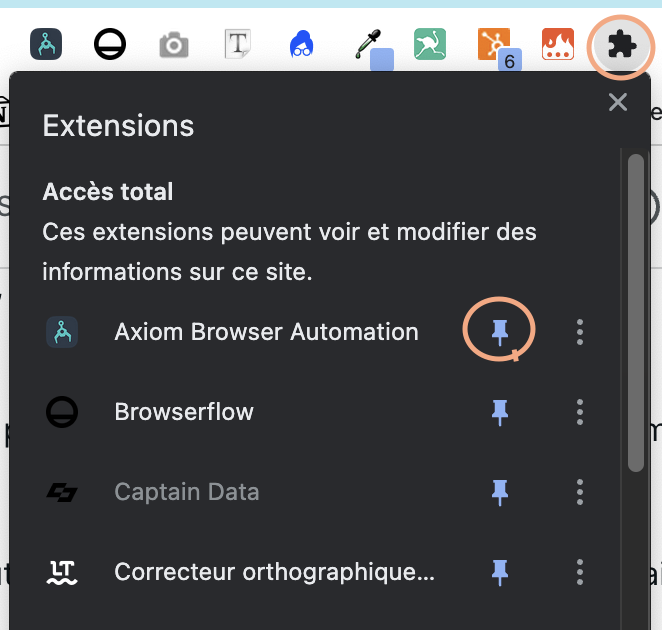Open the text T extension icon
The height and width of the screenshot is (630, 662).
pos(237,44)
